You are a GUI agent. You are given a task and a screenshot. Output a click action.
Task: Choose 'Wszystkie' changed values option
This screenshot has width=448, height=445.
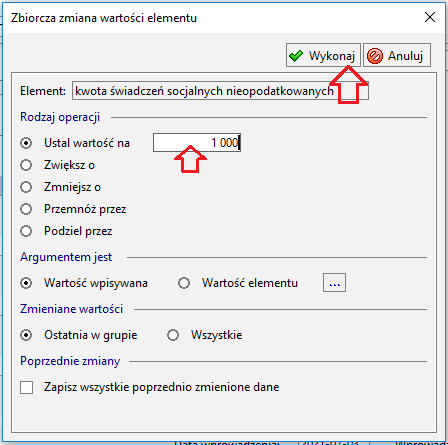(x=173, y=335)
